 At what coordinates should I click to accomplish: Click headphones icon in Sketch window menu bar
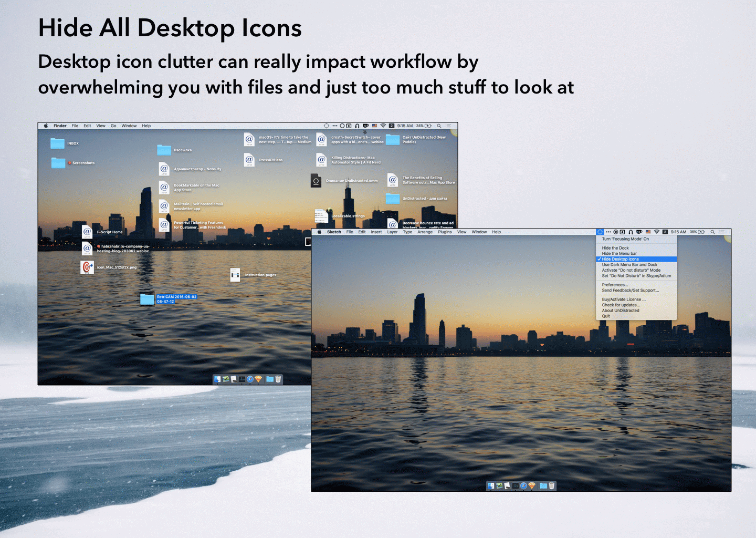pyautogui.click(x=631, y=232)
